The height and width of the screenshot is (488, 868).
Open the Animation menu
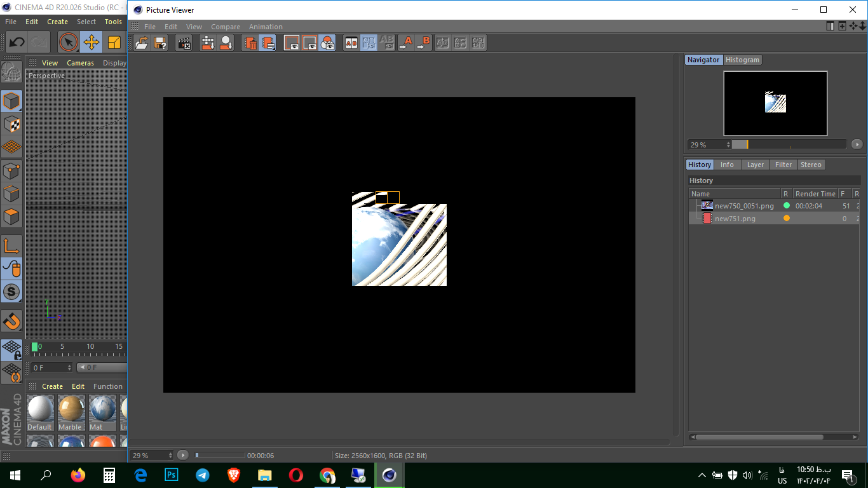[266, 27]
